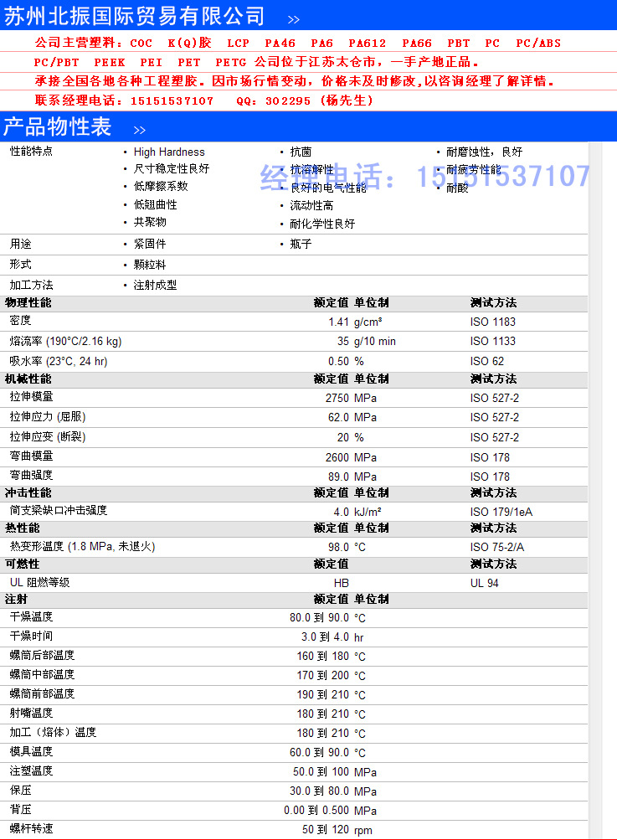Click the arrows icon next to 产品物性表
This screenshot has height=840, width=617.
point(139,130)
